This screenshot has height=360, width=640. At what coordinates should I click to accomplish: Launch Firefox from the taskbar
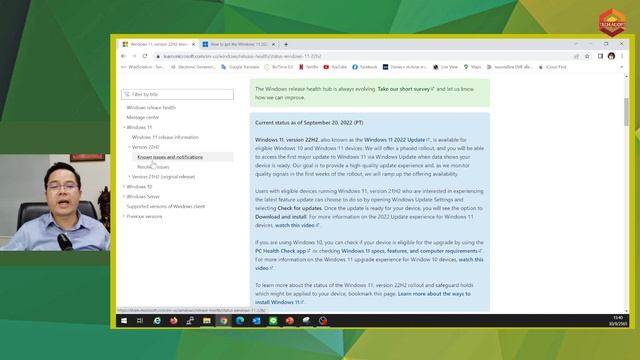(173, 321)
